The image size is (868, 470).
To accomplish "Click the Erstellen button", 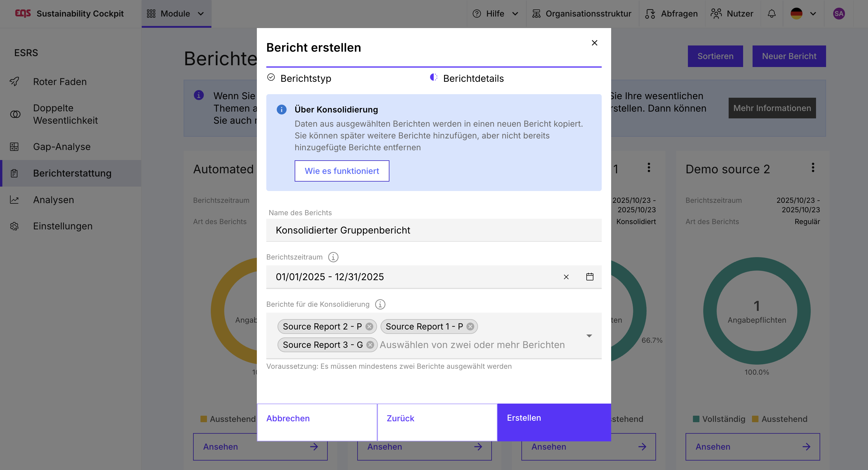I will click(x=554, y=418).
